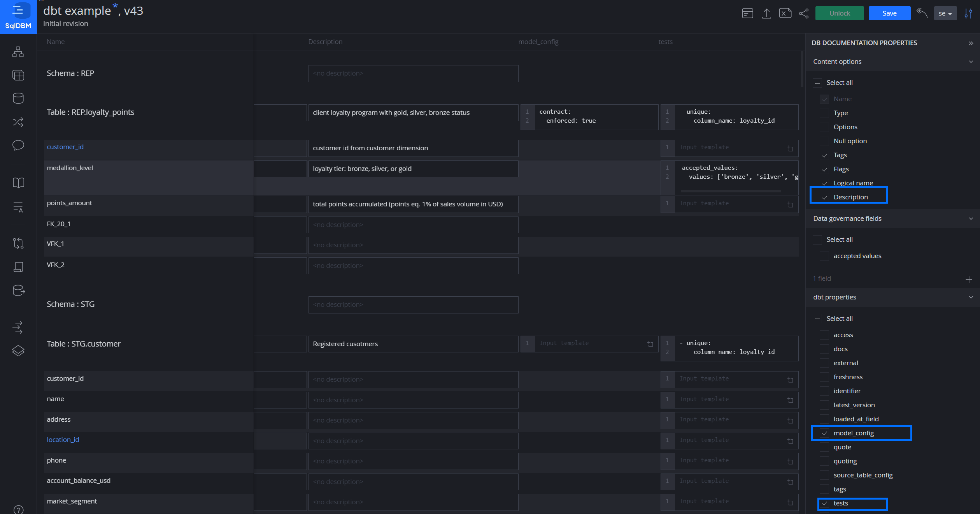Click the Save button

click(x=889, y=13)
